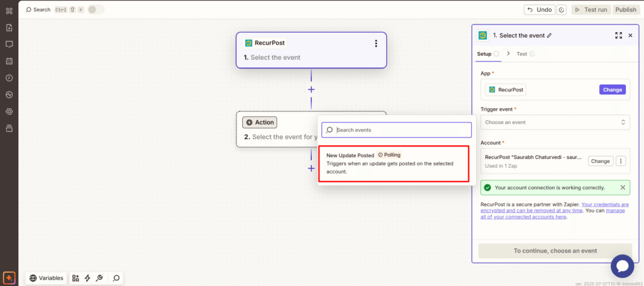The image size is (644, 286).
Task: Click 'To continue, choose an event' button
Action: point(555,251)
